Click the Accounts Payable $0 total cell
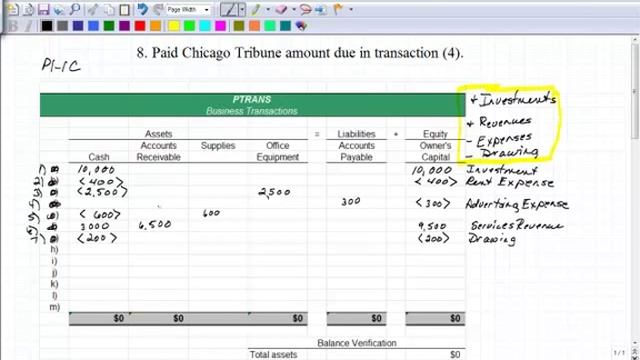The image size is (640, 360). tap(356, 318)
